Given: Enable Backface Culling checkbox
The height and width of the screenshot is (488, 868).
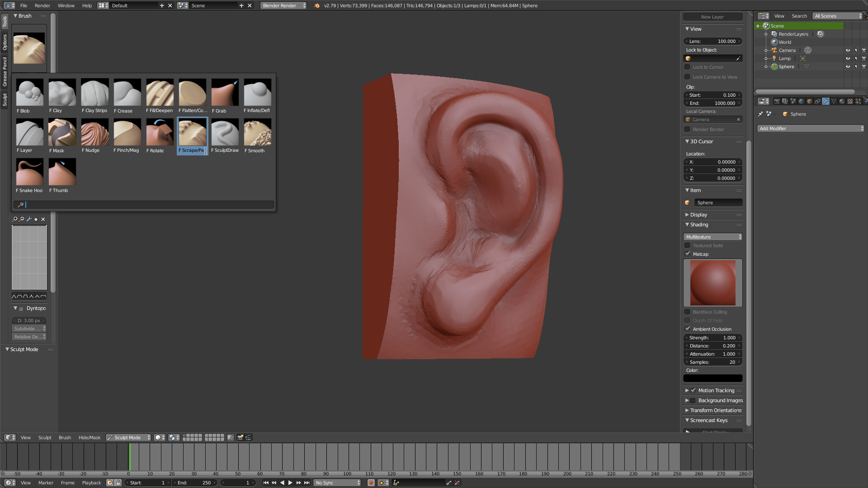Looking at the screenshot, I should pyautogui.click(x=688, y=312).
